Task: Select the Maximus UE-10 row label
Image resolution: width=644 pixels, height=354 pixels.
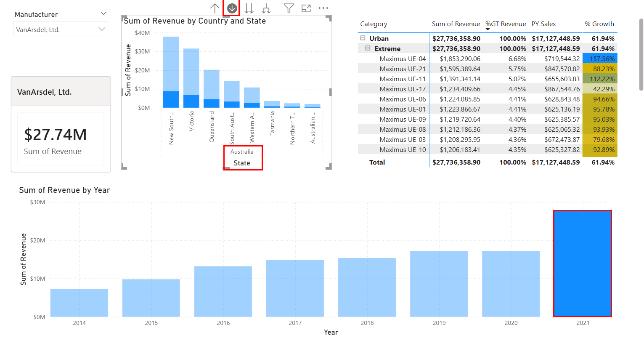Action: pos(403,149)
